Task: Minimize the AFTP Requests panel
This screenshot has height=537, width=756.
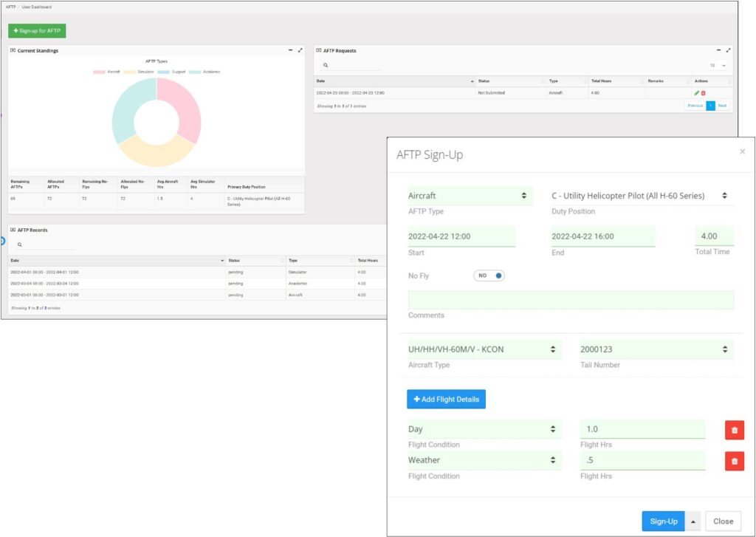Action: pyautogui.click(x=718, y=50)
